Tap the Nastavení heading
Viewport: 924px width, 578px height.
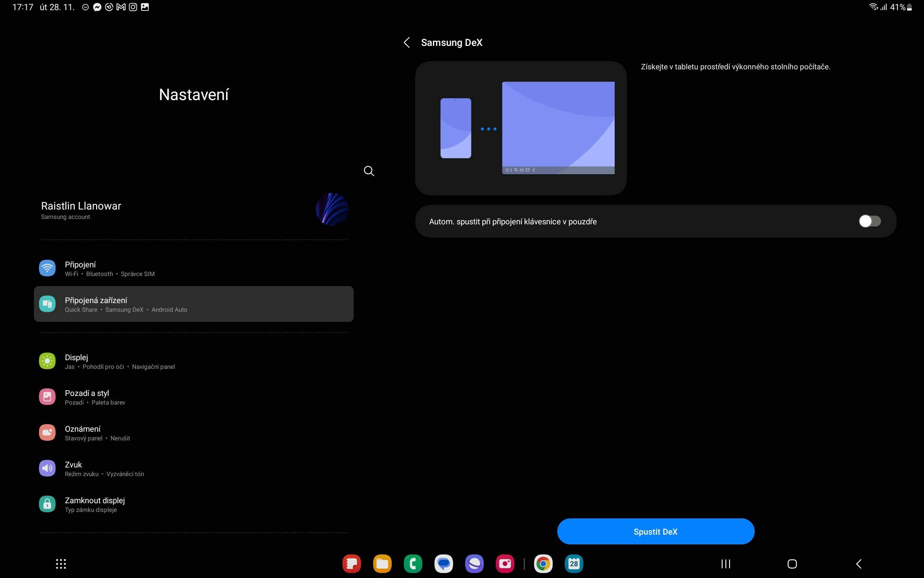coord(193,95)
